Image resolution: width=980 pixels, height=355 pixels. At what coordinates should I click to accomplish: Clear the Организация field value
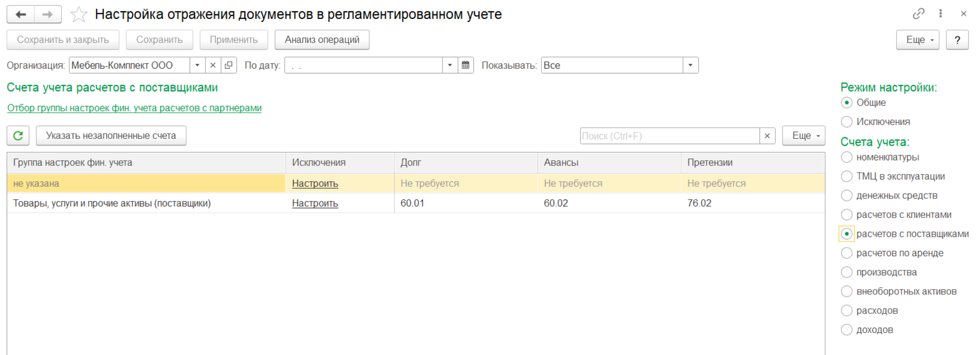click(x=213, y=65)
